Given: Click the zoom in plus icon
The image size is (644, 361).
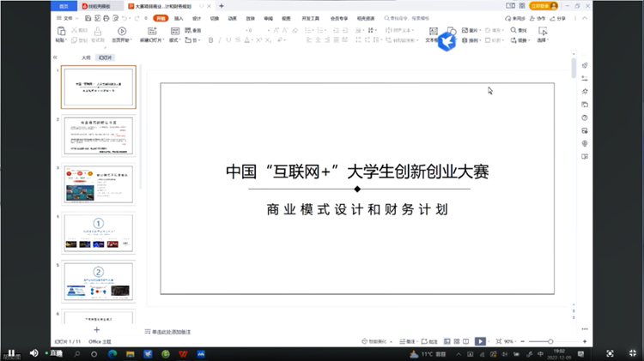Looking at the screenshot, I should (585, 341).
